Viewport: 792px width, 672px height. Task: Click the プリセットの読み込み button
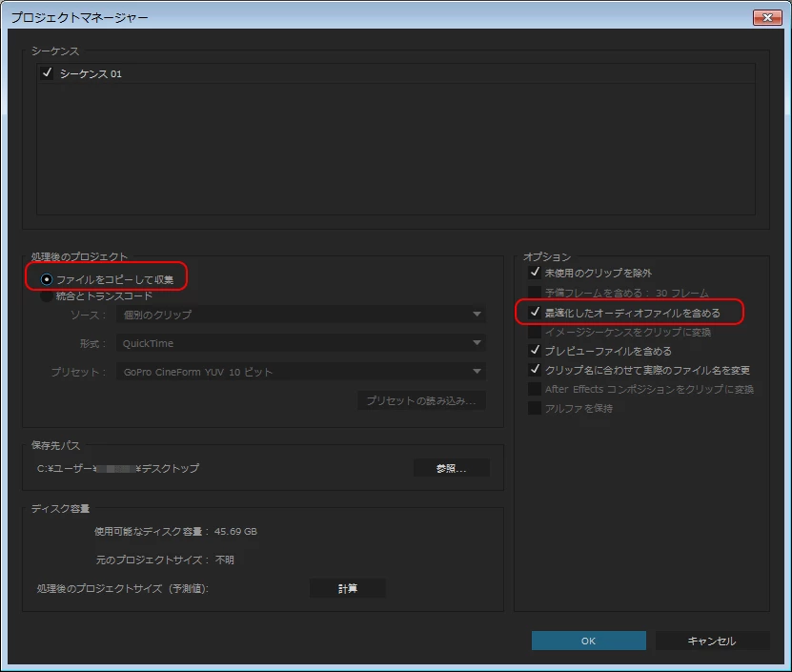click(x=421, y=400)
